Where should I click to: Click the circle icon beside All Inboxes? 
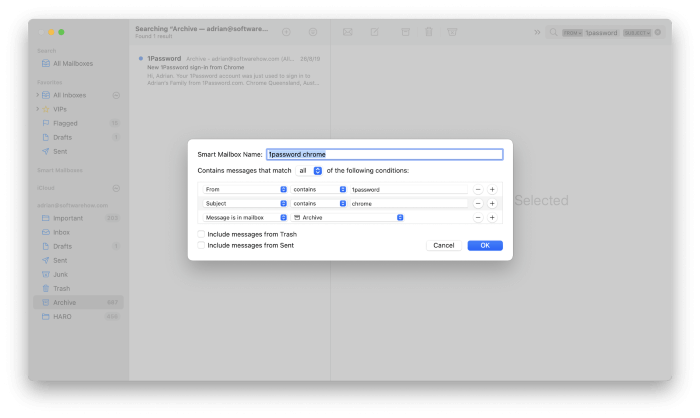[116, 95]
